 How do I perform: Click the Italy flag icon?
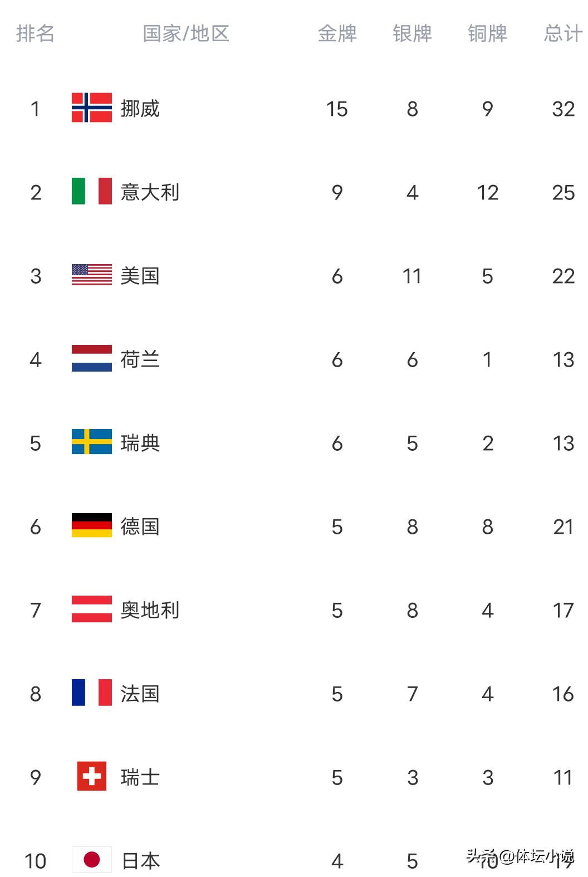[x=92, y=191]
